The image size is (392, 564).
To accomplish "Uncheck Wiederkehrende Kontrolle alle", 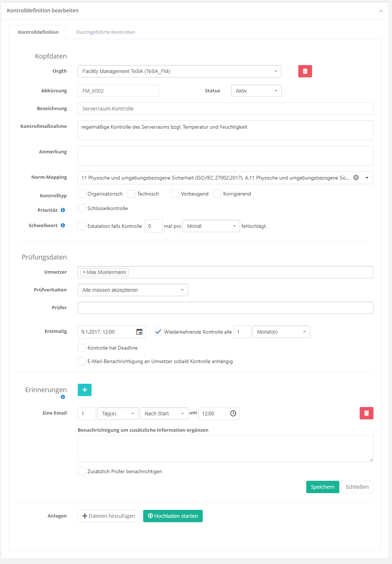I will pos(158,332).
